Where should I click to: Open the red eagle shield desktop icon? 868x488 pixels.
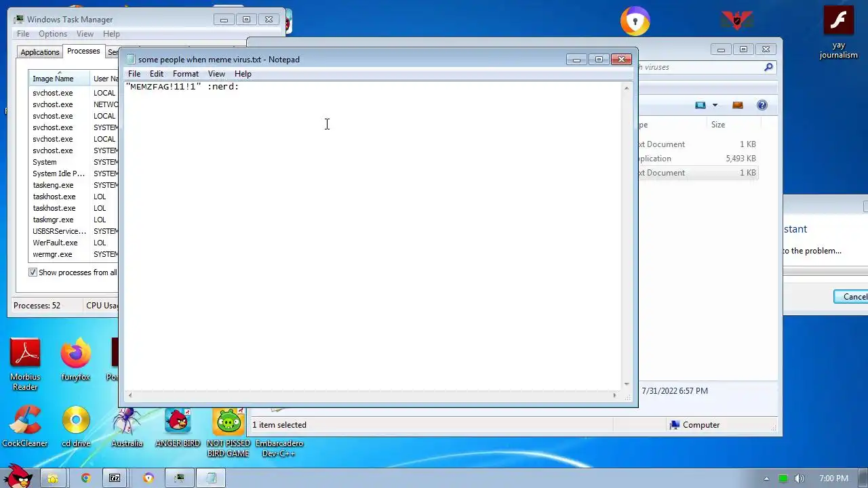coord(737,20)
